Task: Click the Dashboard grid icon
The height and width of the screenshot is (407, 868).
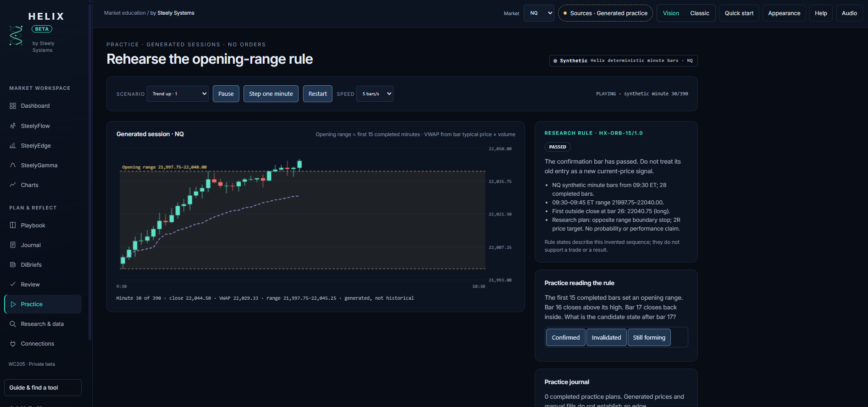Action: [13, 106]
